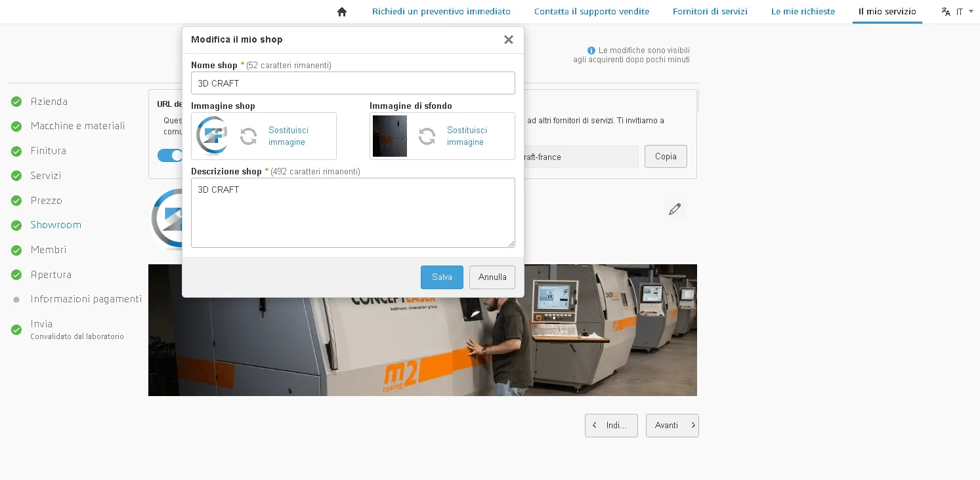Viewport: 980px width, 480px height.
Task: Select the pencil edit icon on the showroom banner
Action: coord(674,209)
